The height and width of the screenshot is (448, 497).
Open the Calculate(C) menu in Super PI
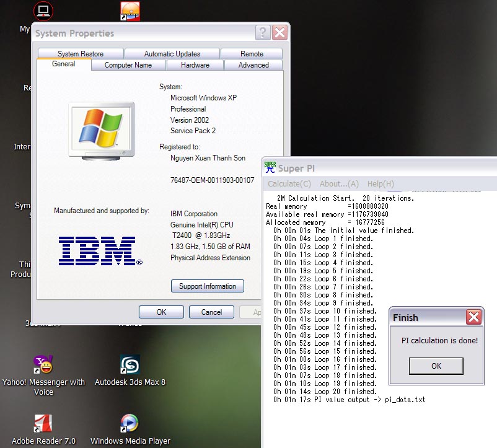(x=289, y=183)
